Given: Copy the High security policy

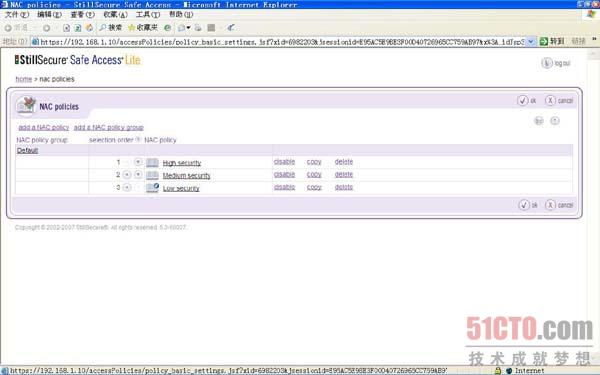Looking at the screenshot, I should pyautogui.click(x=314, y=162).
